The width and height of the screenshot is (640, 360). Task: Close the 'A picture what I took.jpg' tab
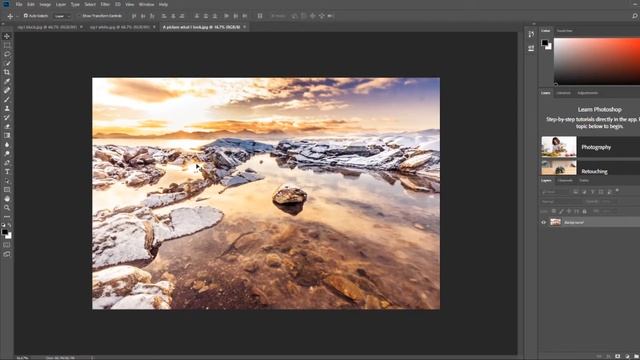tap(244, 27)
